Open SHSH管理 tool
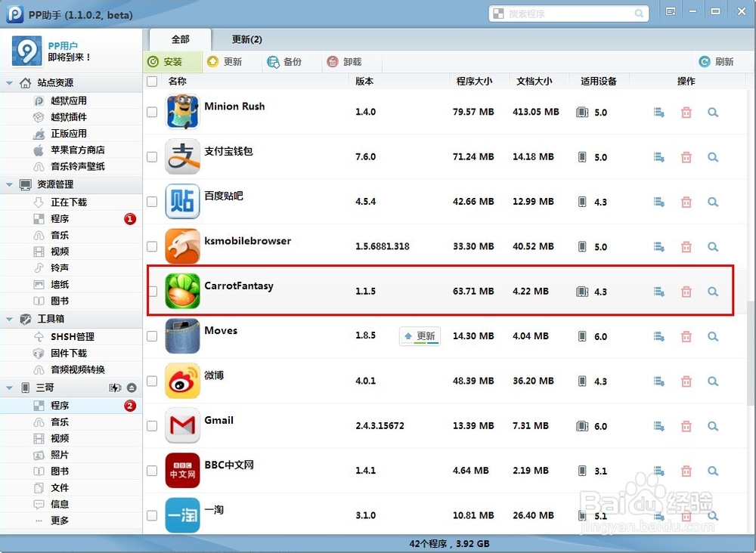The image size is (756, 553). click(73, 337)
